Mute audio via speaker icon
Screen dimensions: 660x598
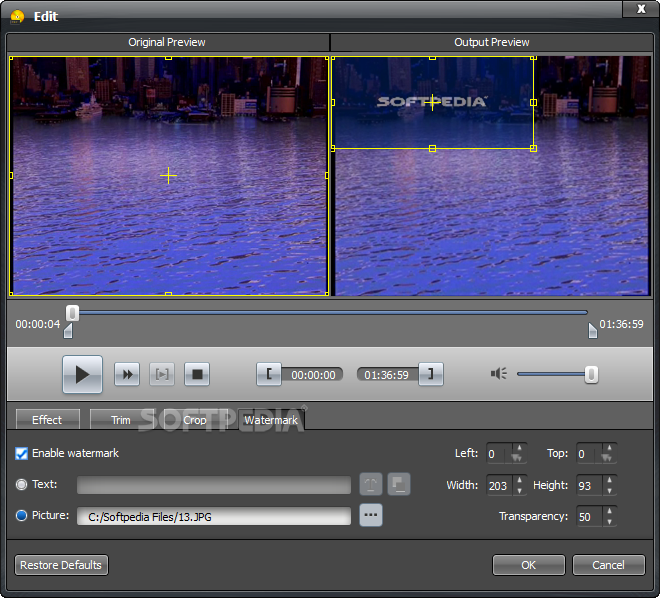coord(499,373)
